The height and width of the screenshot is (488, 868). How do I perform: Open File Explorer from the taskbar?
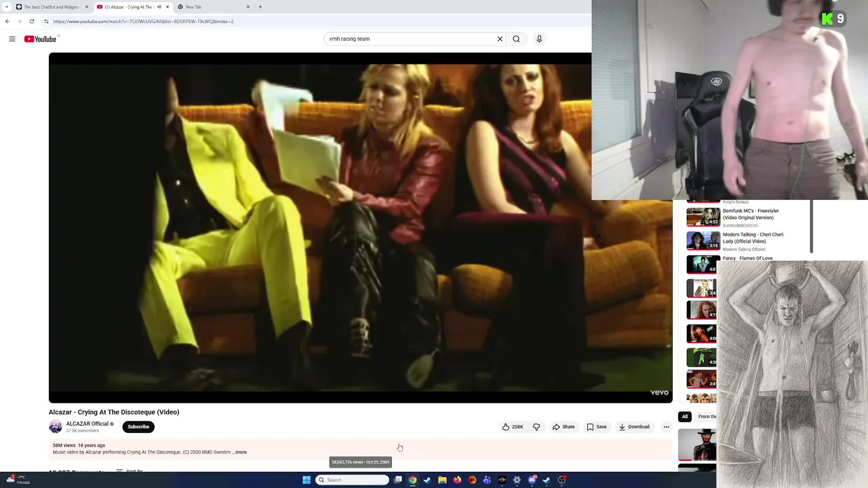pos(442,480)
